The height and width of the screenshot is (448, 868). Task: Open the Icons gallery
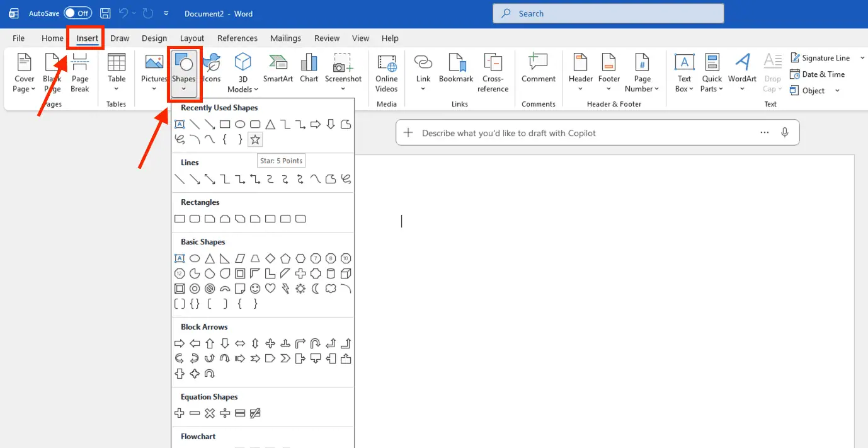(x=212, y=69)
